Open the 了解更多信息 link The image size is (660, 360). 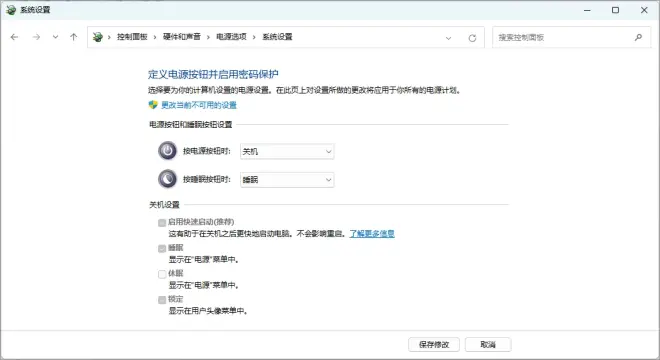pyautogui.click(x=372, y=234)
